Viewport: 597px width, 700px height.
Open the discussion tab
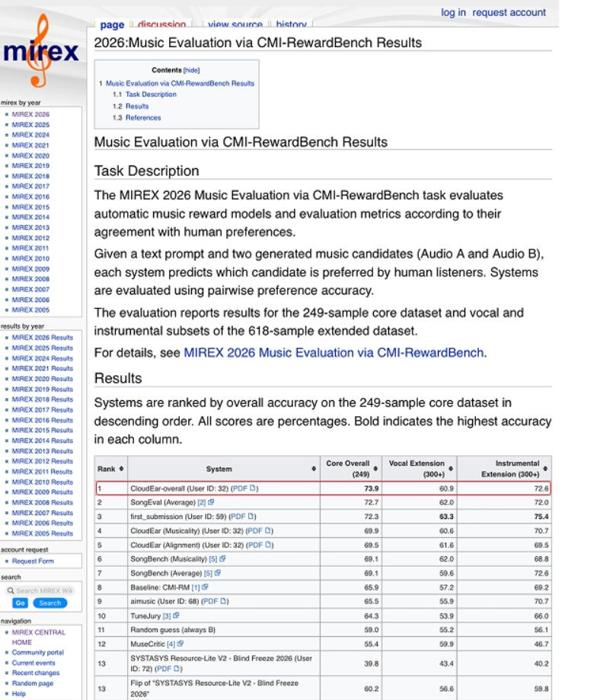[x=161, y=24]
